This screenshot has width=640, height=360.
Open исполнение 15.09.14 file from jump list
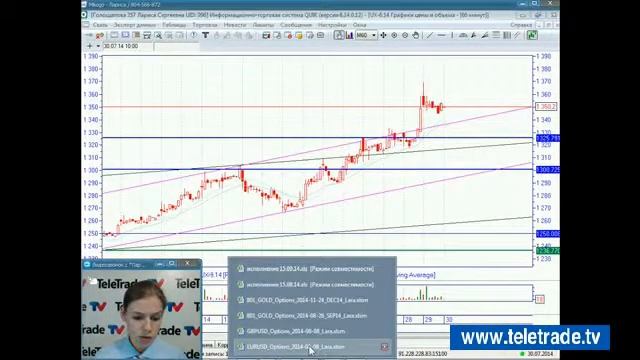(312, 269)
